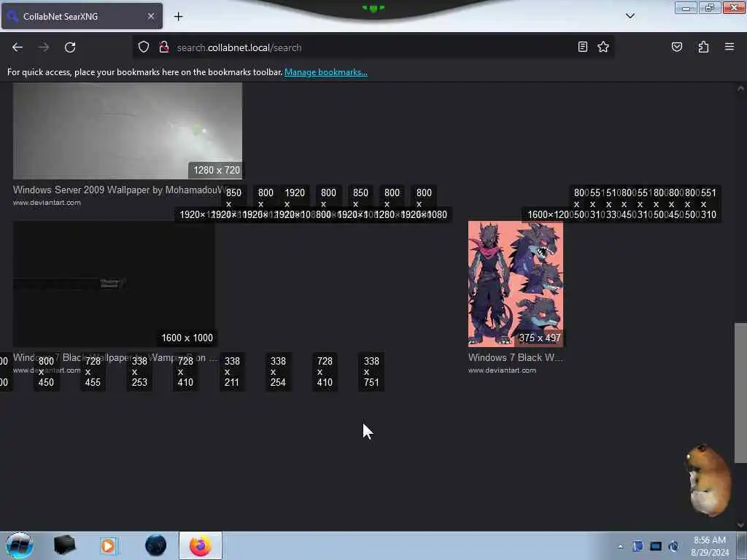Click the 800 x 450 size label
747x560 pixels.
click(46, 372)
